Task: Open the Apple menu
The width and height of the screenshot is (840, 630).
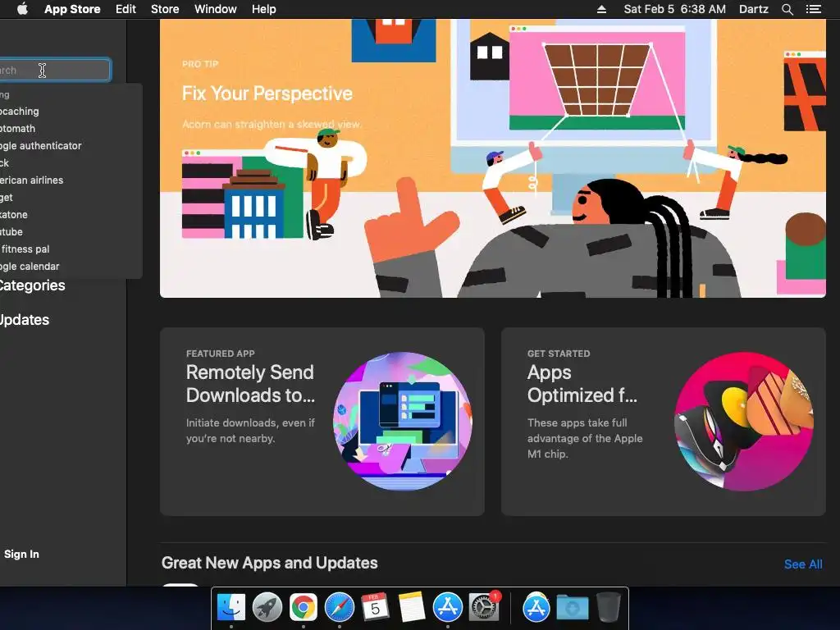Action: pos(22,9)
